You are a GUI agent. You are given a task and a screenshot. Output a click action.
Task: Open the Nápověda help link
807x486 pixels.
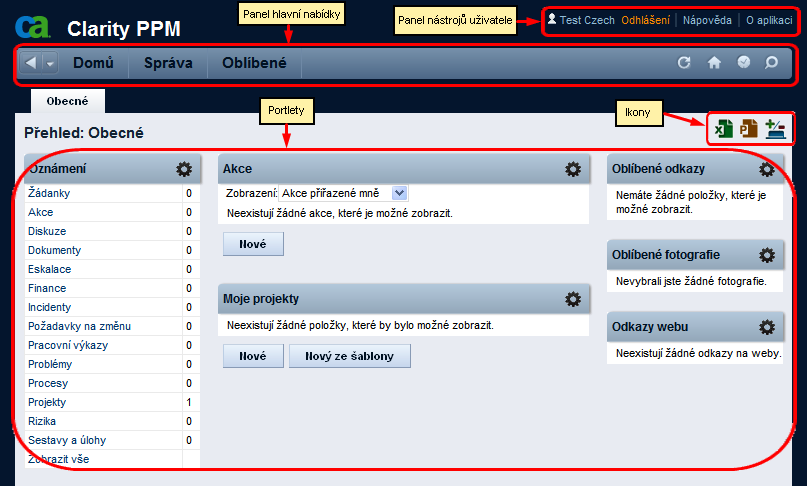[x=707, y=20]
